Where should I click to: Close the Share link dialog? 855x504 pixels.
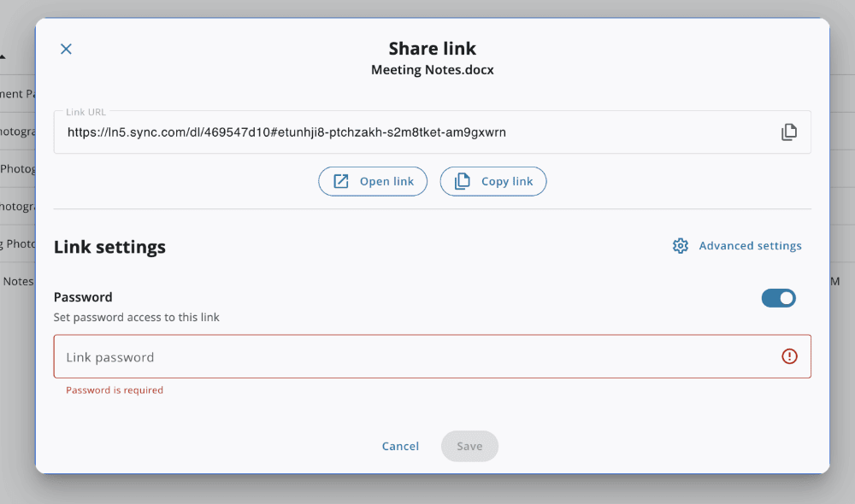tap(66, 50)
